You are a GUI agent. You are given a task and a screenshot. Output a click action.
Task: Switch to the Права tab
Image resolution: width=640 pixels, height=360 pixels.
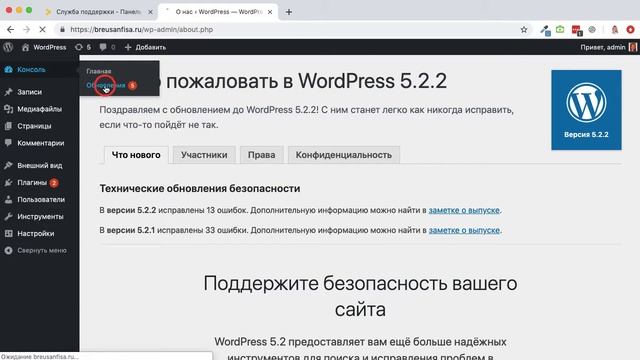click(262, 155)
